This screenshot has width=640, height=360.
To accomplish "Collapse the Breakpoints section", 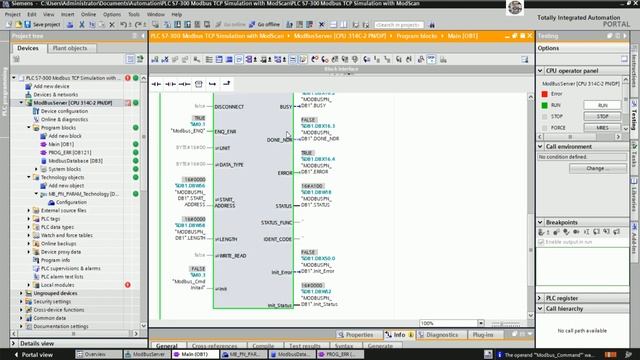I will click(540, 222).
